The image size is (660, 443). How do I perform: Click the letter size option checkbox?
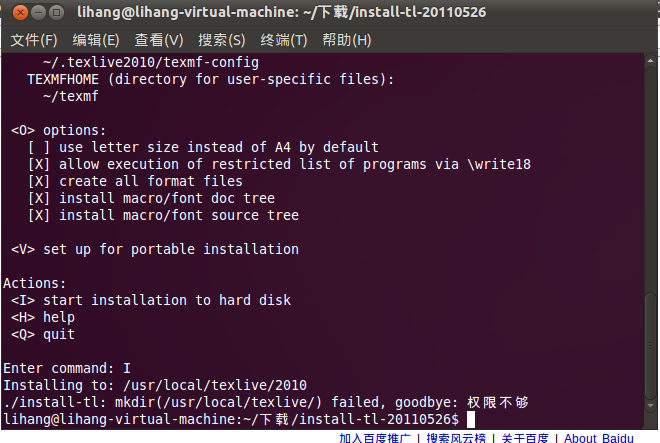coord(39,147)
